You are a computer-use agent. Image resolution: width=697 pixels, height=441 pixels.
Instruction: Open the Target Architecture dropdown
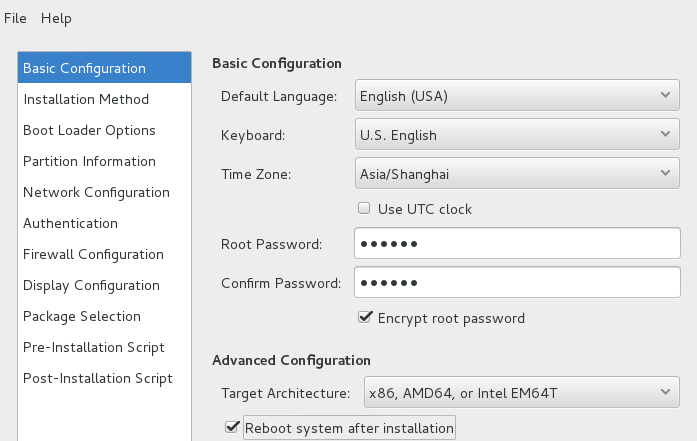pyautogui.click(x=521, y=392)
